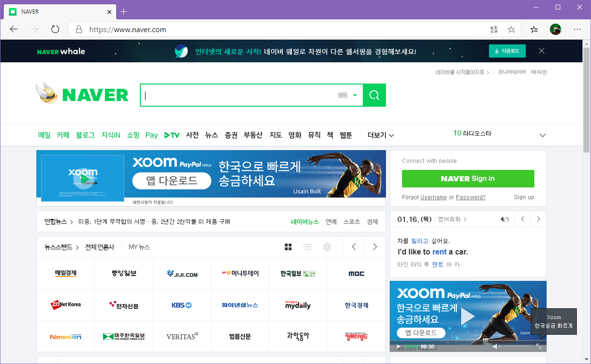Play the Xoom video in the banner ad
This screenshot has height=364, width=591.
83,178
